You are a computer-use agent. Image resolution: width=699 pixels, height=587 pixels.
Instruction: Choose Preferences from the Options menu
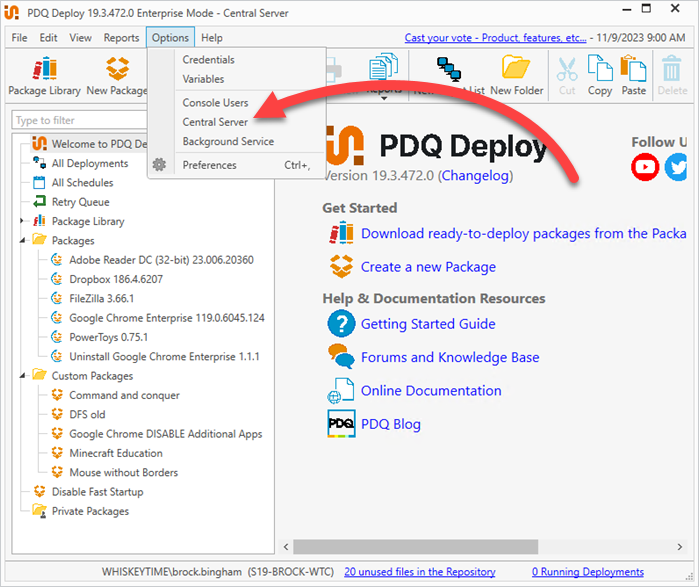point(210,165)
